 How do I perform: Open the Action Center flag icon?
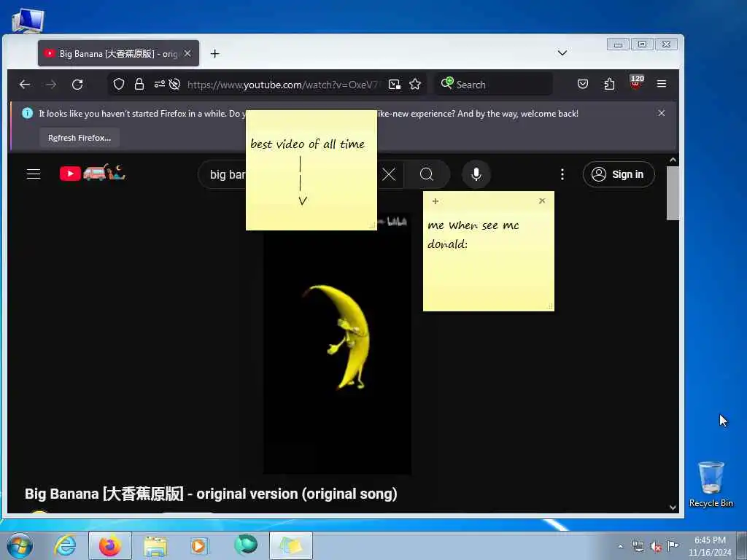point(673,545)
